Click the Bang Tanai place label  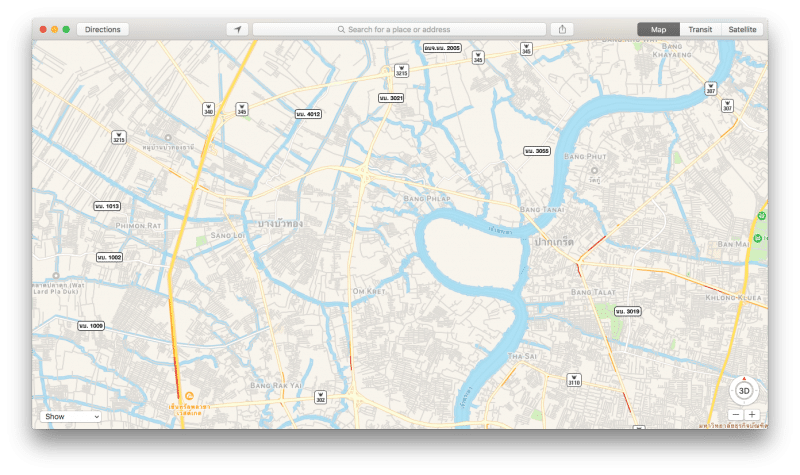coord(542,209)
